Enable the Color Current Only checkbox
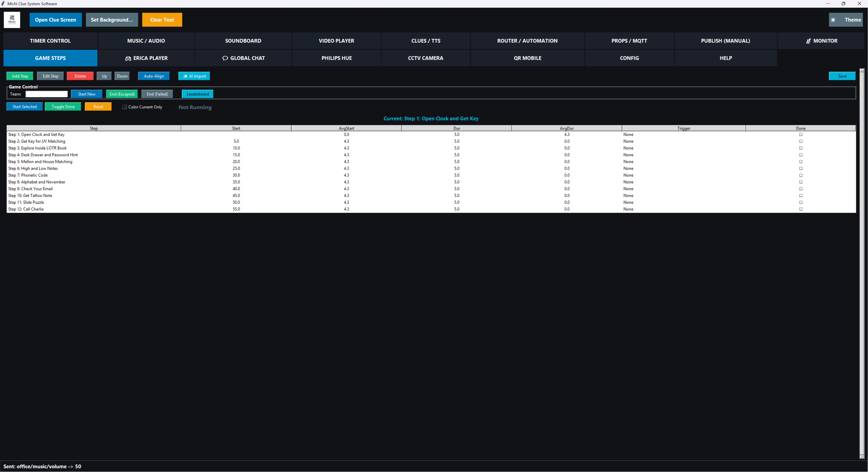Viewport: 868px width, 472px height. [124, 107]
